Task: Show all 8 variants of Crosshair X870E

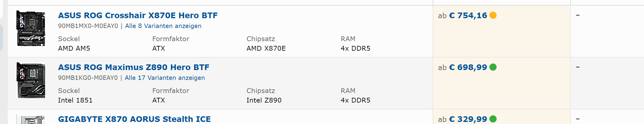Action: point(163,26)
